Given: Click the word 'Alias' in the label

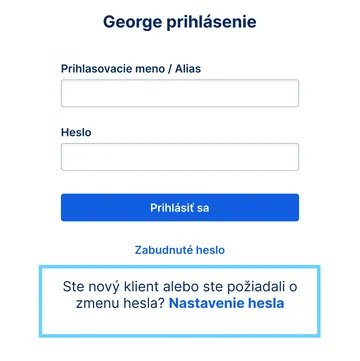Looking at the screenshot, I should coord(188,69).
